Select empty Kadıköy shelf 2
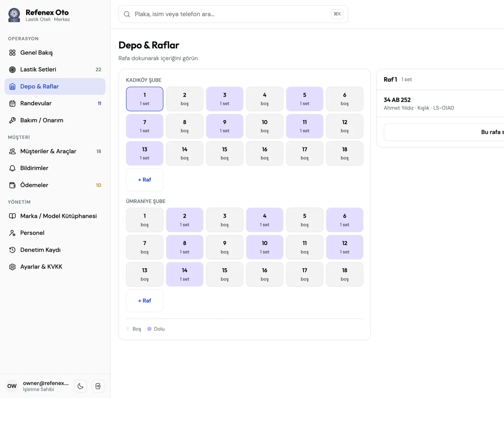Screen dimensions: 504x433 (x=185, y=99)
